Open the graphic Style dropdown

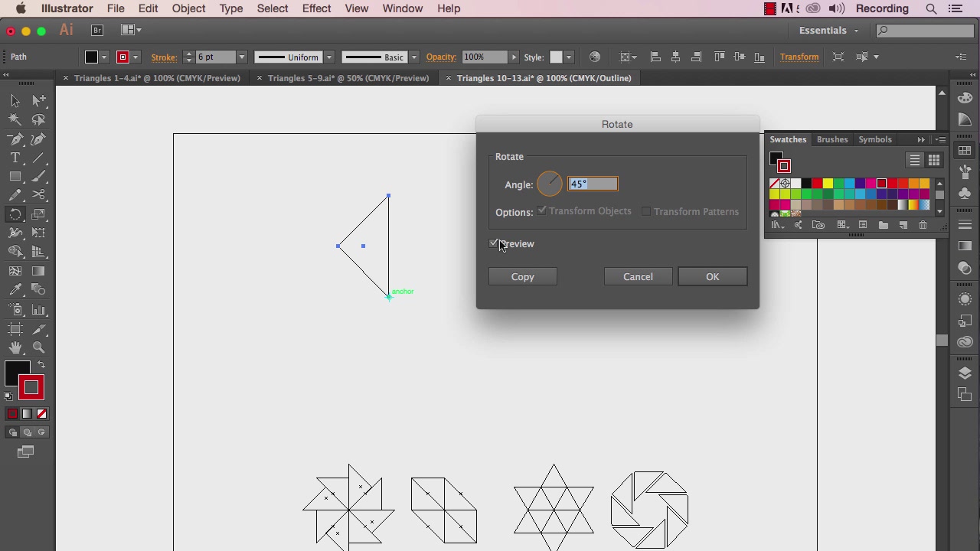coord(568,57)
